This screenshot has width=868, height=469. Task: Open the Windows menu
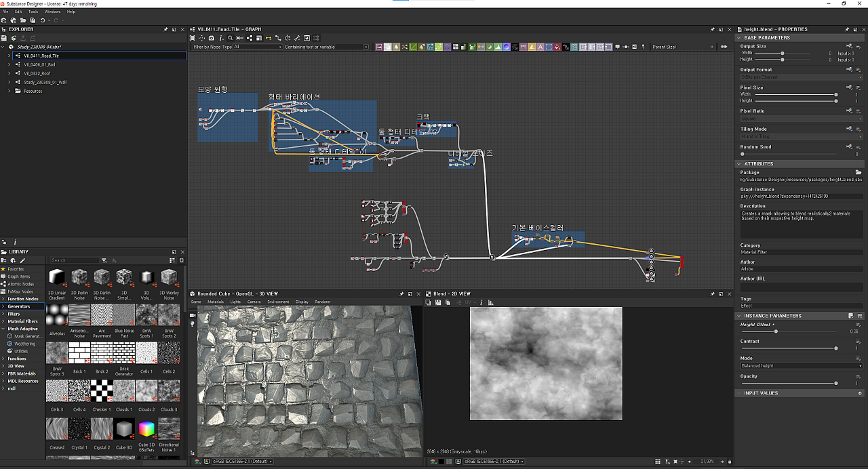[x=52, y=12]
